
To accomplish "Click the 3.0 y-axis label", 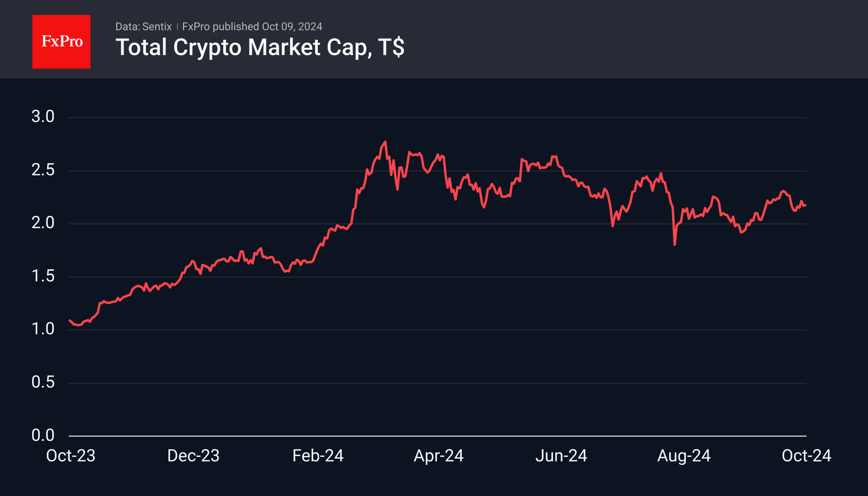I will click(43, 117).
